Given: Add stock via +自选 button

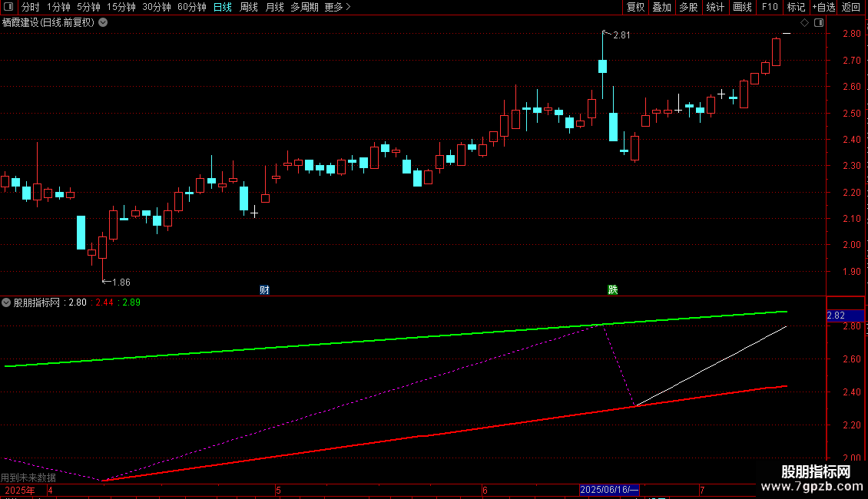Looking at the screenshot, I should tap(823, 7).
